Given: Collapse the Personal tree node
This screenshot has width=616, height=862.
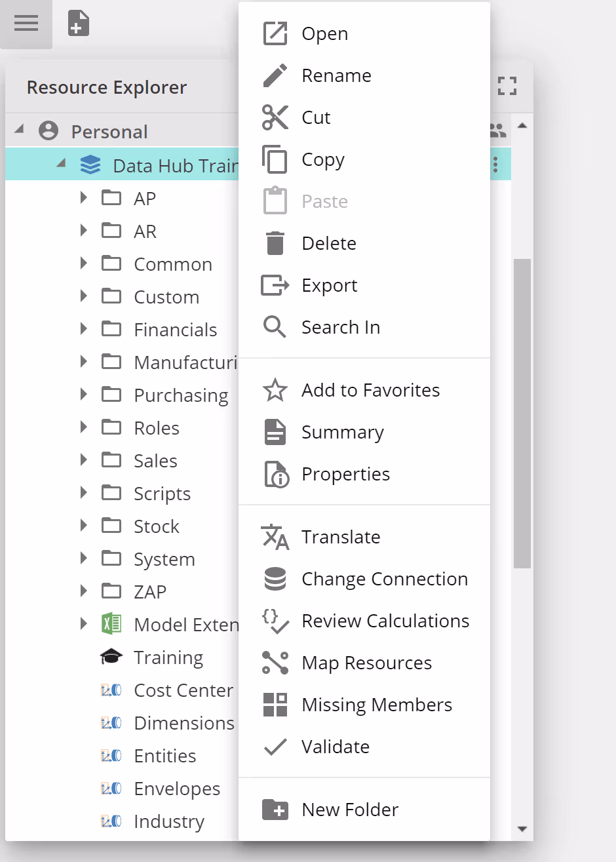Looking at the screenshot, I should click(20, 130).
